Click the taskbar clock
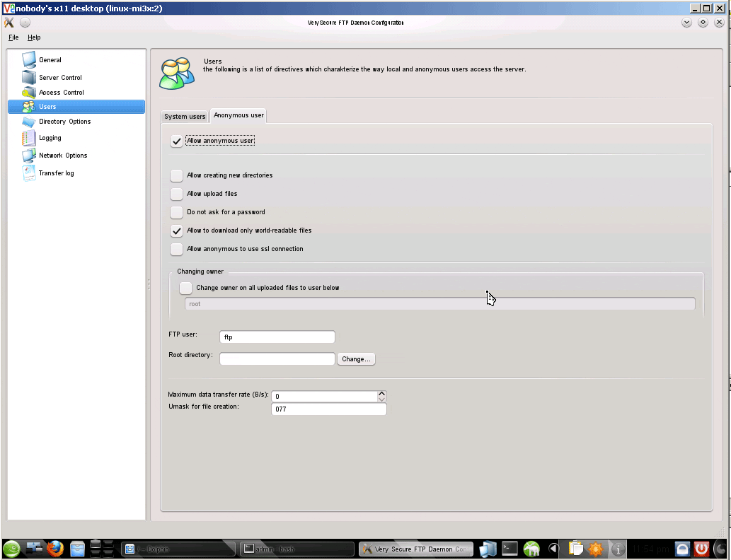Image resolution: width=731 pixels, height=560 pixels. click(650, 549)
